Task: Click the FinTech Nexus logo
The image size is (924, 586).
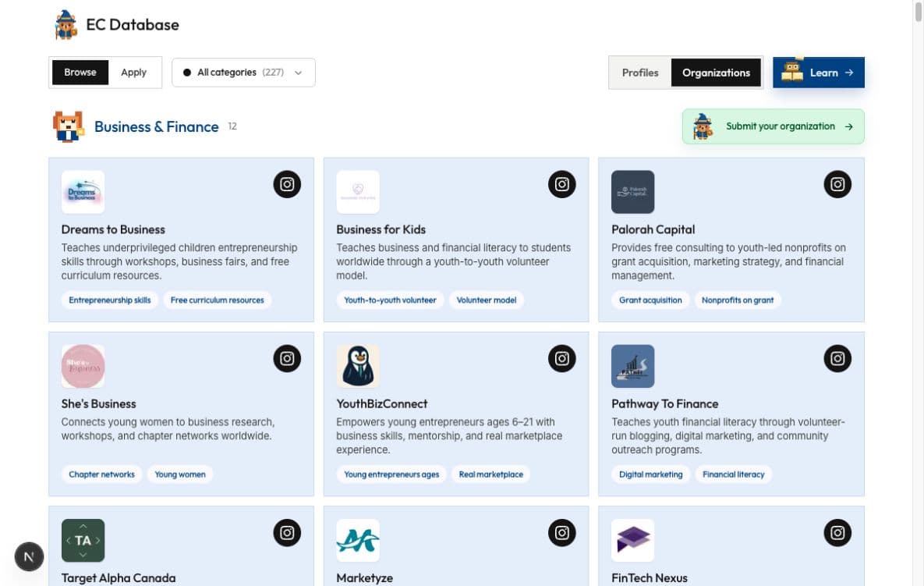Action: [633, 541]
